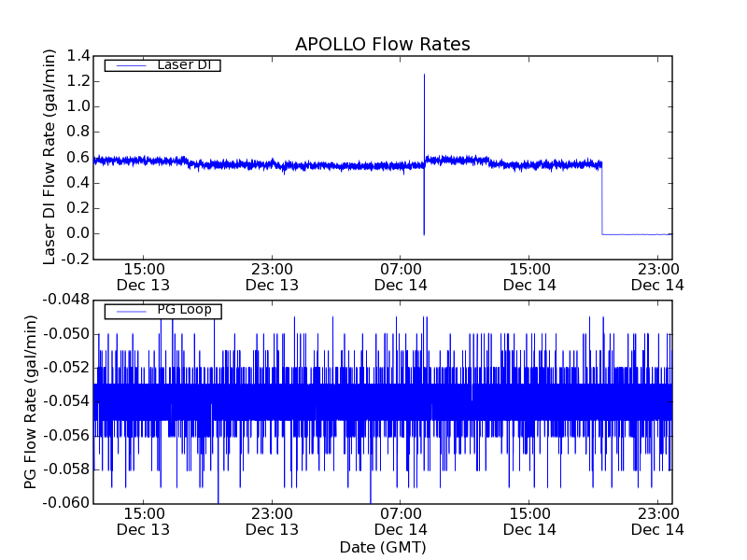Screen dimensions: 747x560
Task: Click the -0.050 tick on PG axis
Action: (66, 334)
